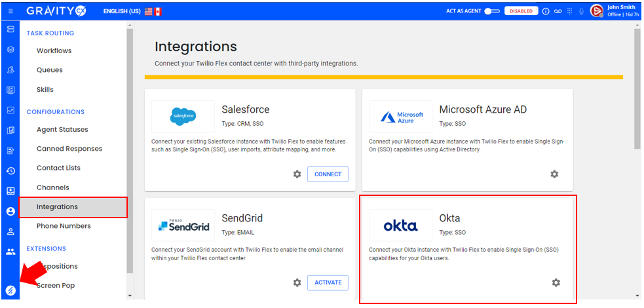Select the Integrations menu item

[73, 207]
